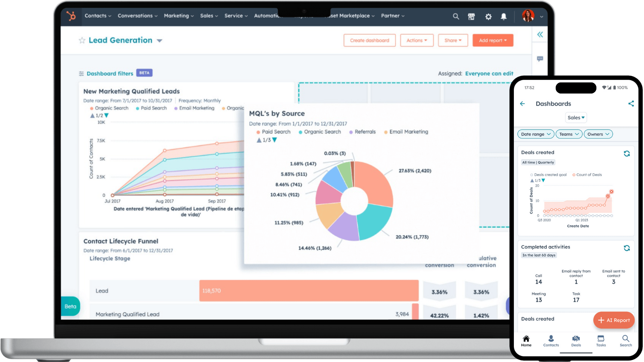The width and height of the screenshot is (644, 362).
Task: Toggle Count of Deals legend series
Action: click(587, 175)
